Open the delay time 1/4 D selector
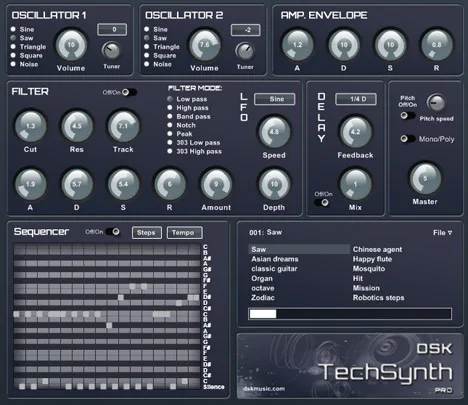 356,99
